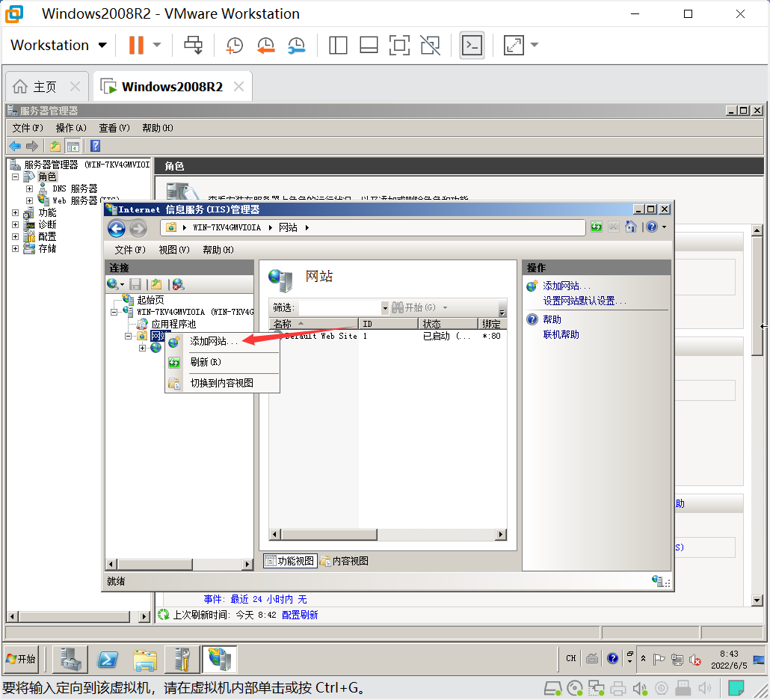Collapse the 角色 node in Server Manager tree
The image size is (770, 700).
coord(15,176)
